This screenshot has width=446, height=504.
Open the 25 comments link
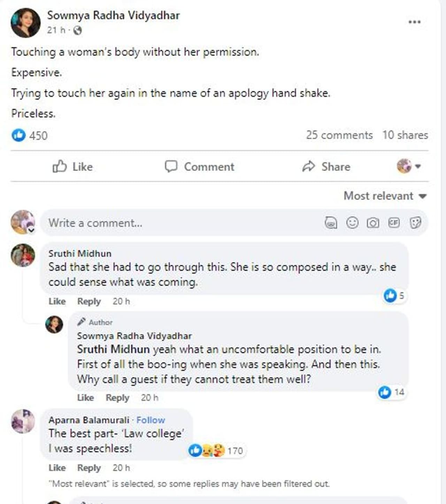(339, 135)
